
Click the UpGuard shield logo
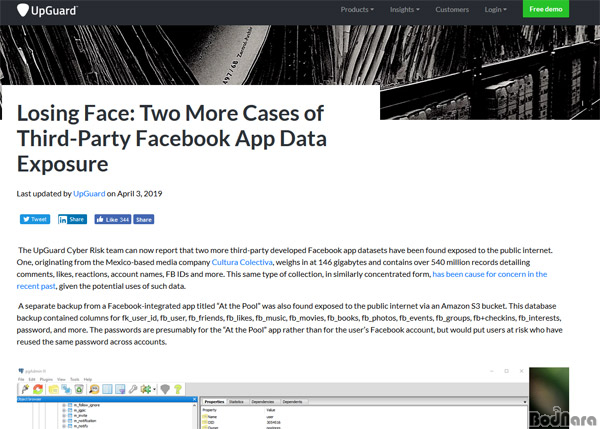(23, 10)
